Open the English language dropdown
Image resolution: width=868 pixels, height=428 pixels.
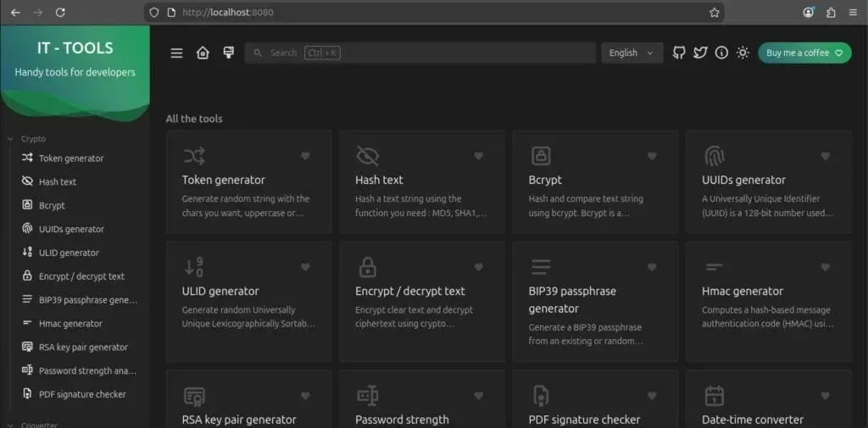pos(632,53)
